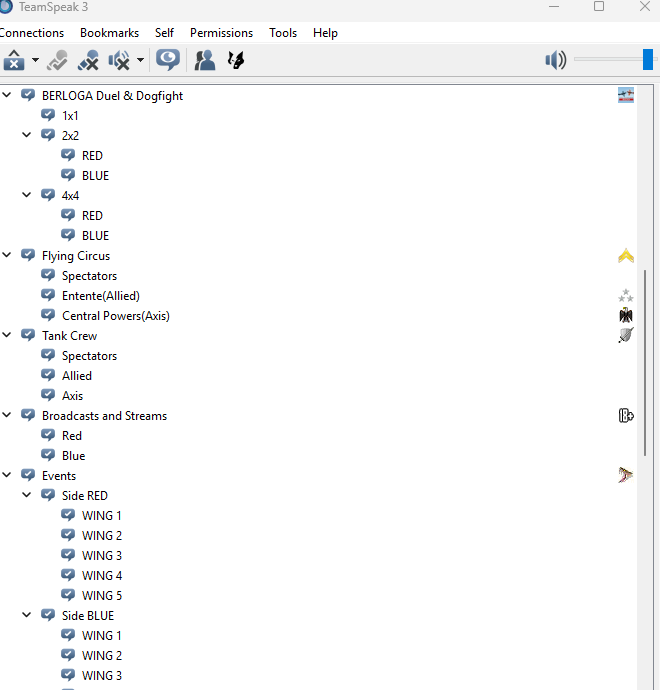
Task: Open the mute speakers dropdown arrow
Action: [140, 60]
